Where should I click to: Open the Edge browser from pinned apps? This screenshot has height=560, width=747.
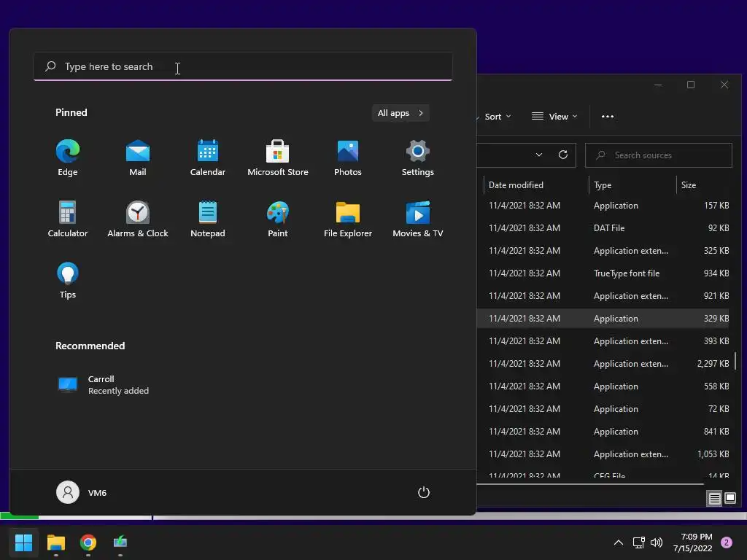(68, 157)
